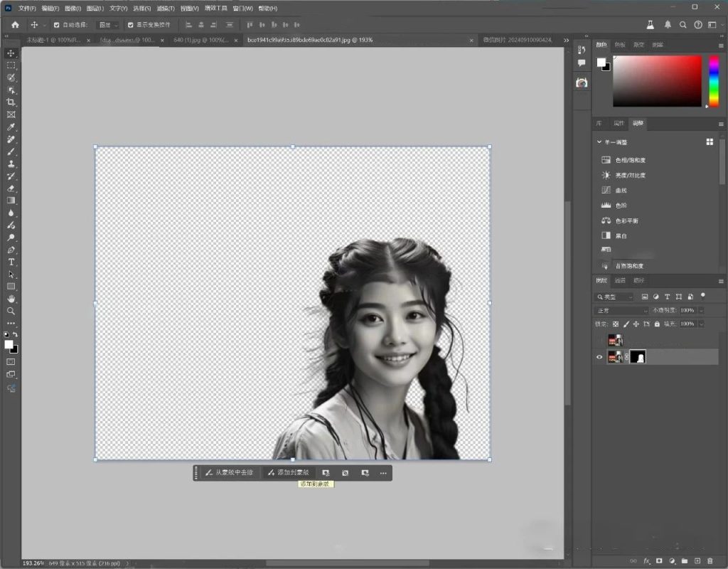
Task: Open the notifications bell
Action: [x=668, y=25]
